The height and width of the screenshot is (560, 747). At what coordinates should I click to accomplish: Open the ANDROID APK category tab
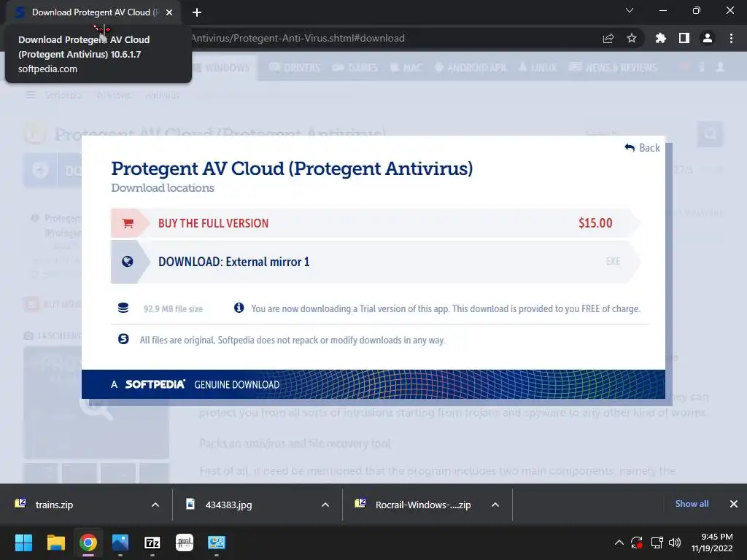click(x=471, y=68)
